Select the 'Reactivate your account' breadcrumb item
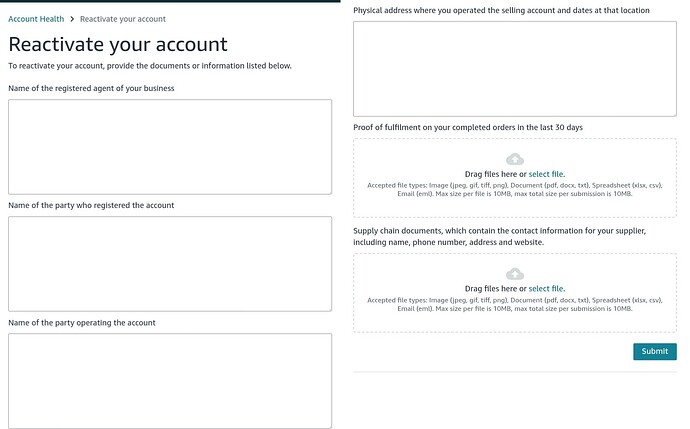The width and height of the screenshot is (690, 429). pos(123,19)
